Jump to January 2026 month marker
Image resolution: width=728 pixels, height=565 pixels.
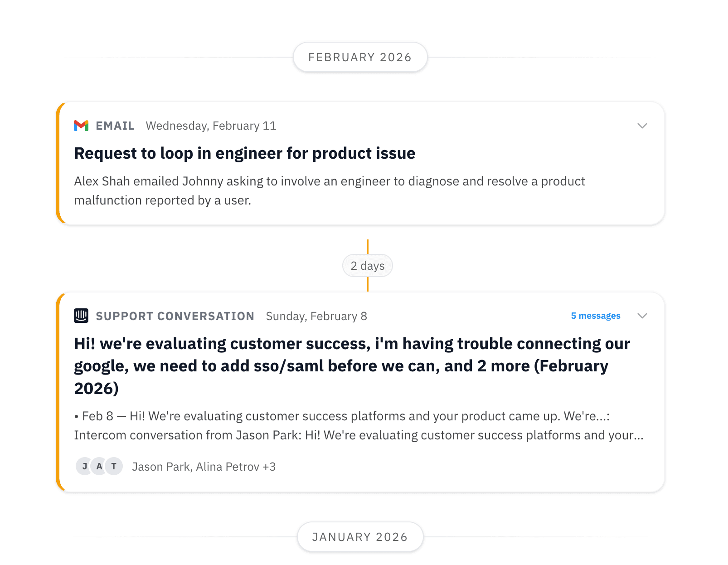point(360,537)
